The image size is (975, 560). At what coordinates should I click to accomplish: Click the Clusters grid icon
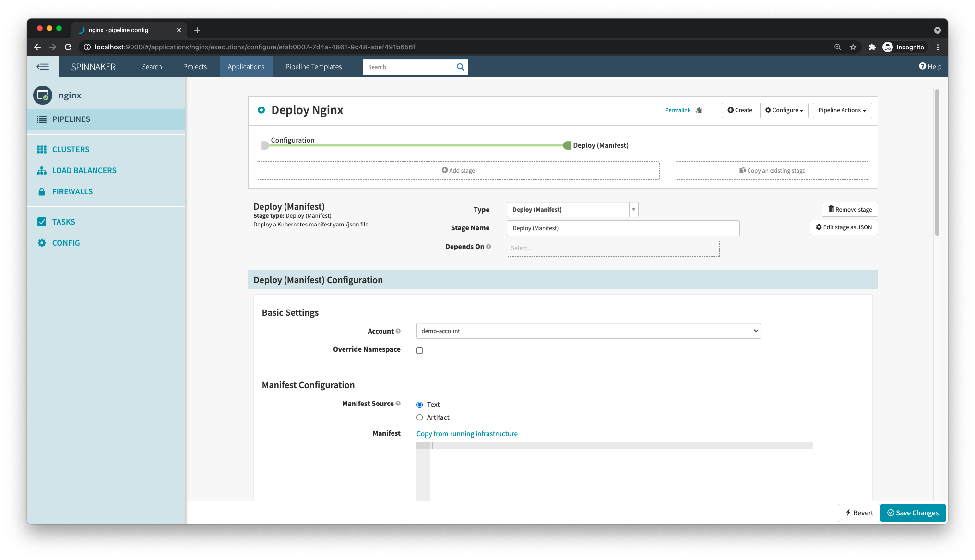(x=42, y=149)
